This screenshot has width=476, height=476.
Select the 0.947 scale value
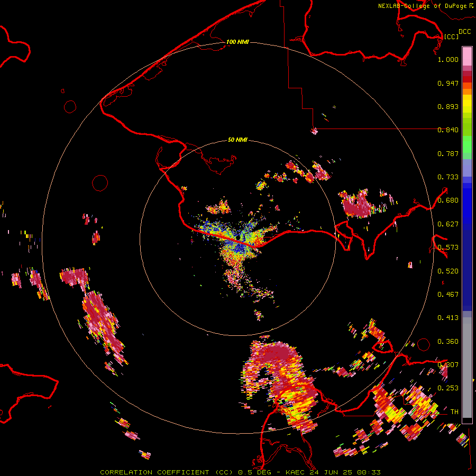pyautogui.click(x=448, y=83)
